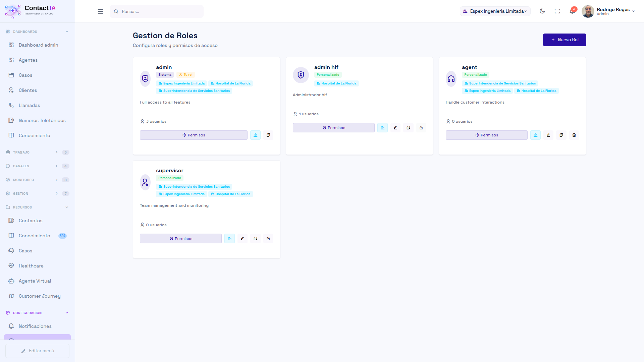Click edit pencil icon on admin hlf card
The height and width of the screenshot is (362, 644).
pos(395,128)
